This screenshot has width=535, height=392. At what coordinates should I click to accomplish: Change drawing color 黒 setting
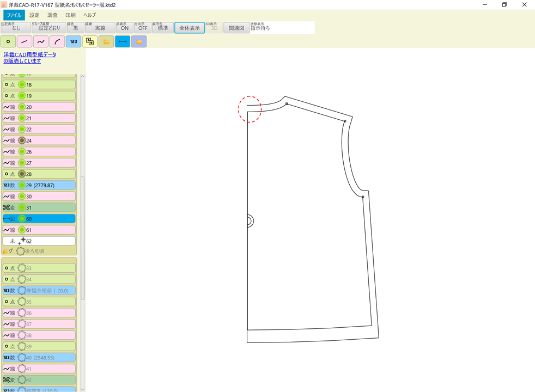point(75,28)
